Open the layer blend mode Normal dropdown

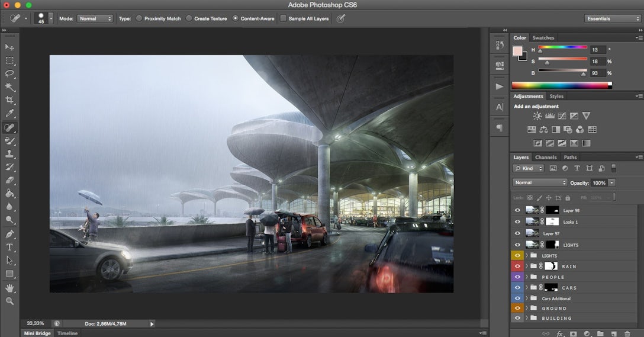coord(539,182)
